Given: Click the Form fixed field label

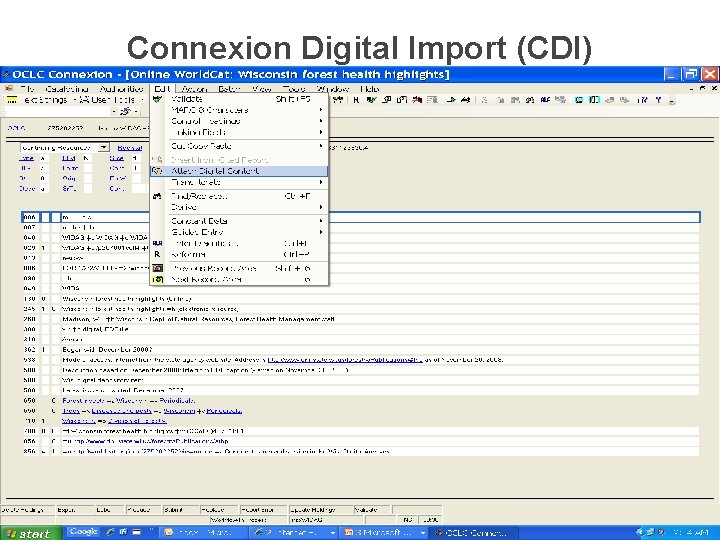Looking at the screenshot, I should coord(70,168).
